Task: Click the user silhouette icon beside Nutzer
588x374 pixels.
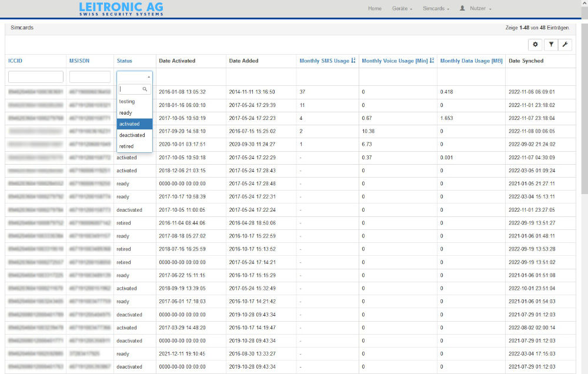Action: pos(462,9)
